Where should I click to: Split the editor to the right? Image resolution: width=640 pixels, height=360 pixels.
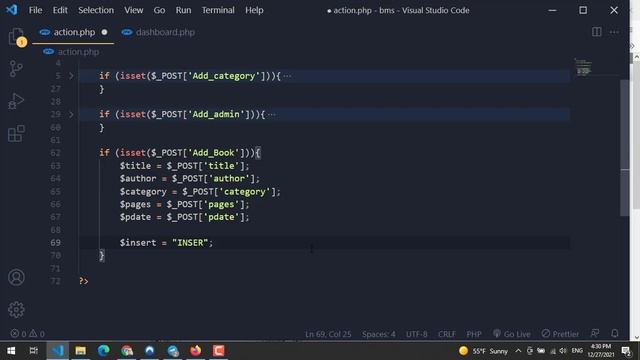point(596,32)
